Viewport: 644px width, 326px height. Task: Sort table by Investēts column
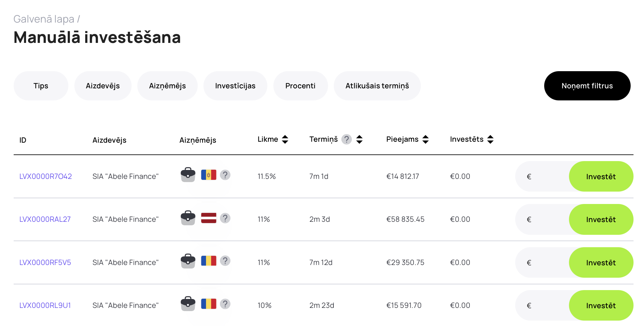tap(490, 139)
